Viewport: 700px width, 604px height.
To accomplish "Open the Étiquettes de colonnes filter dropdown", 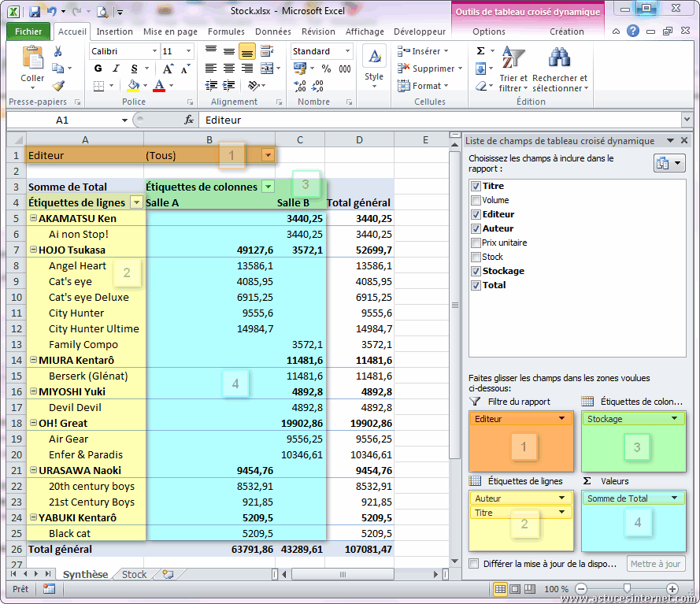I will [268, 187].
